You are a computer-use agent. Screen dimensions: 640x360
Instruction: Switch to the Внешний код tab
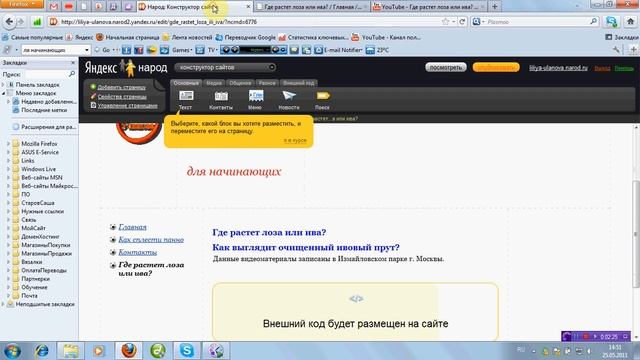pyautogui.click(x=299, y=83)
